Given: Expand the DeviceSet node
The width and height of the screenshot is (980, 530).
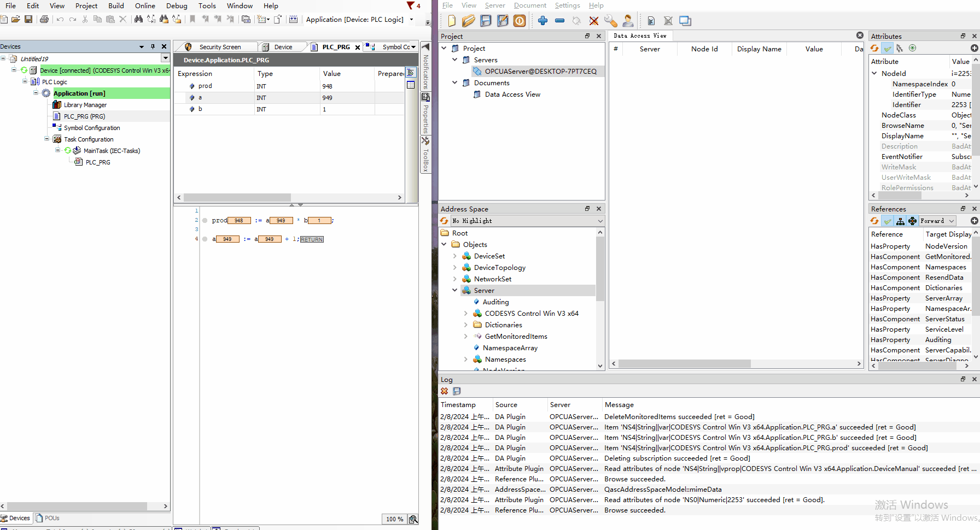Looking at the screenshot, I should pos(454,256).
